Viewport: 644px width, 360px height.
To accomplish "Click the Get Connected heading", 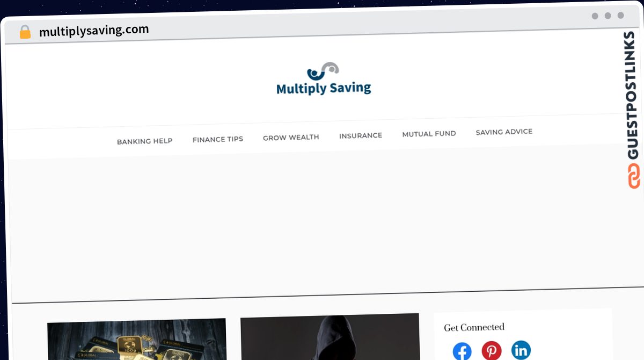I will [474, 327].
